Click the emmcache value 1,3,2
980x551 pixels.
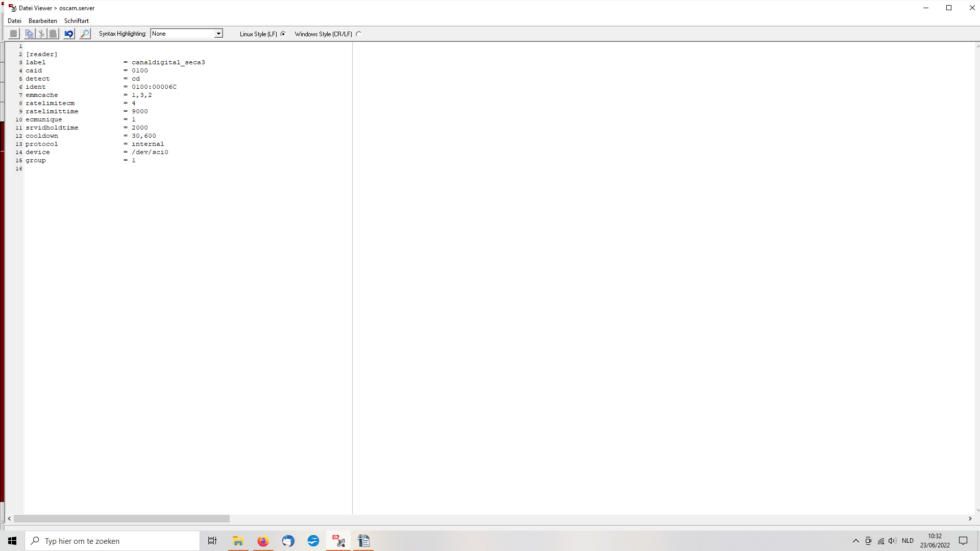(142, 95)
